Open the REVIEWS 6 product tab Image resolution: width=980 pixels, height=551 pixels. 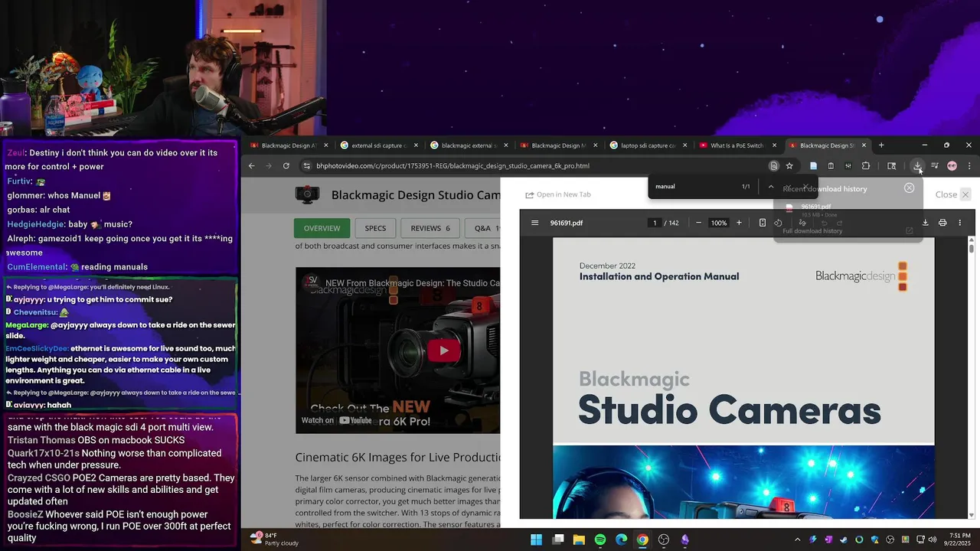point(430,228)
